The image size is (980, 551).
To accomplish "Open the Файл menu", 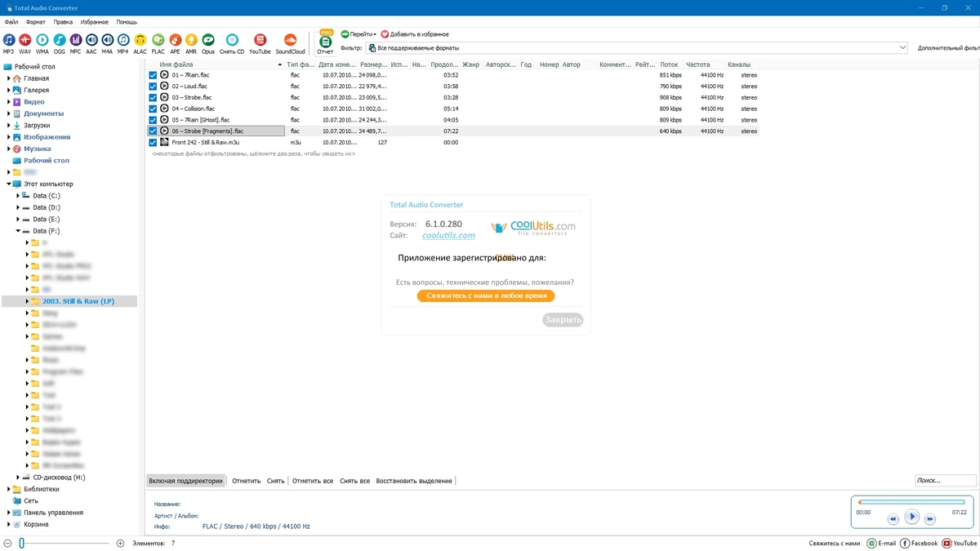I will pos(11,22).
